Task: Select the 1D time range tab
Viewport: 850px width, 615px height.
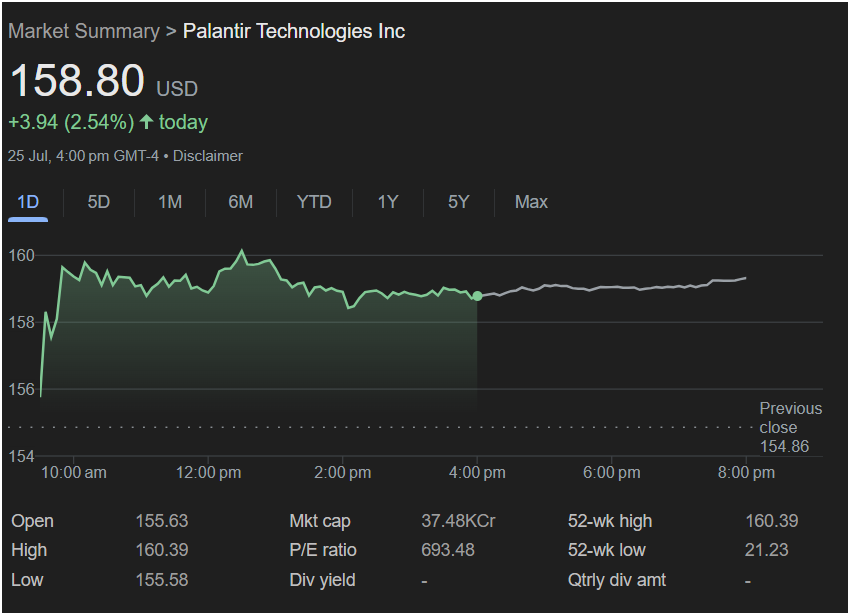Action: coord(28,202)
